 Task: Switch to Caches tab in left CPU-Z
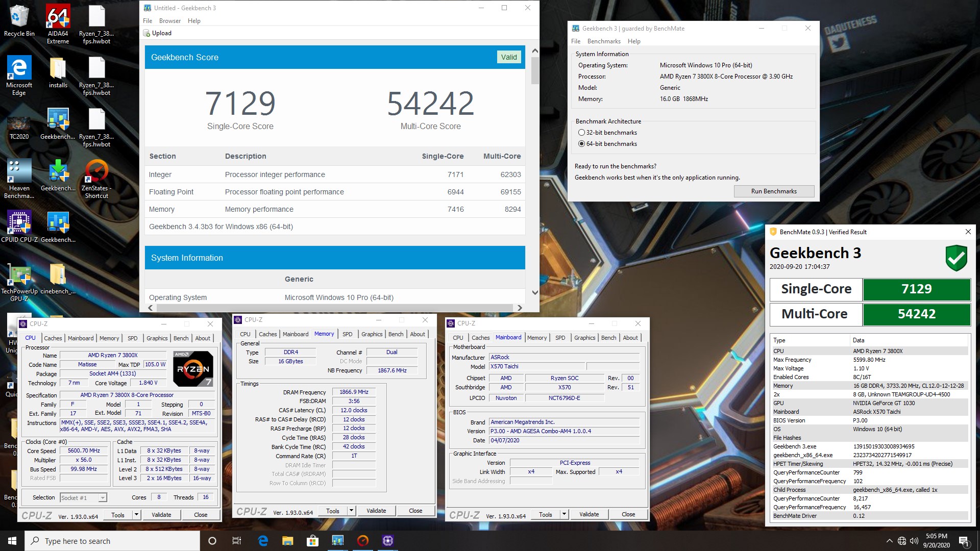click(x=53, y=338)
